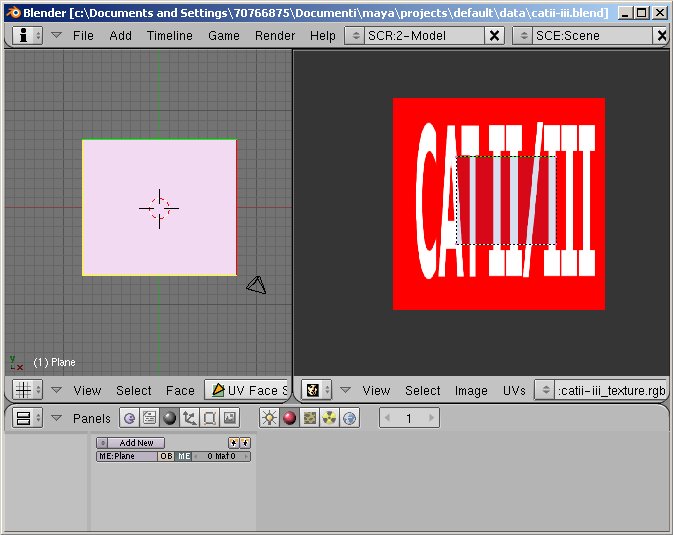Switch to the Script buttons icon

149,418
